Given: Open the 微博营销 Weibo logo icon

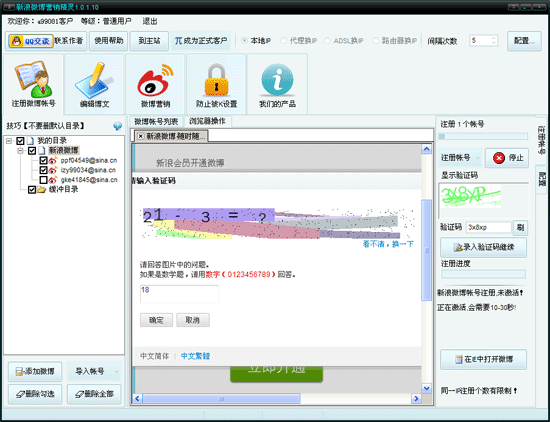Looking at the screenshot, I should coord(155,80).
